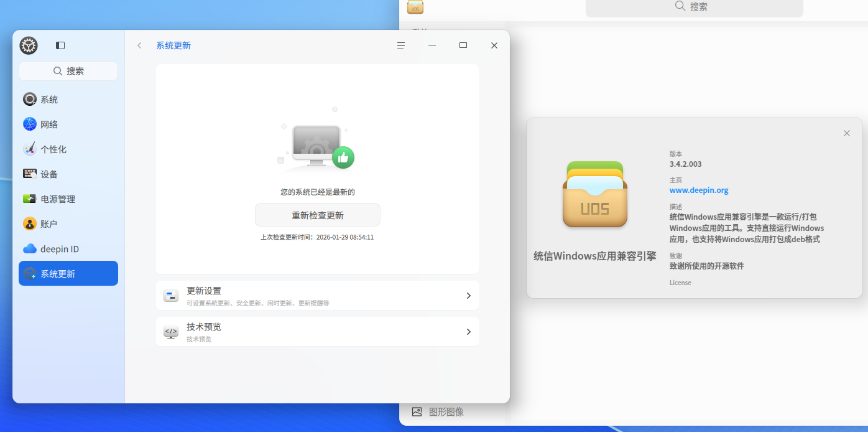
Task: Select deepin ID label in sidebar
Action: point(60,249)
